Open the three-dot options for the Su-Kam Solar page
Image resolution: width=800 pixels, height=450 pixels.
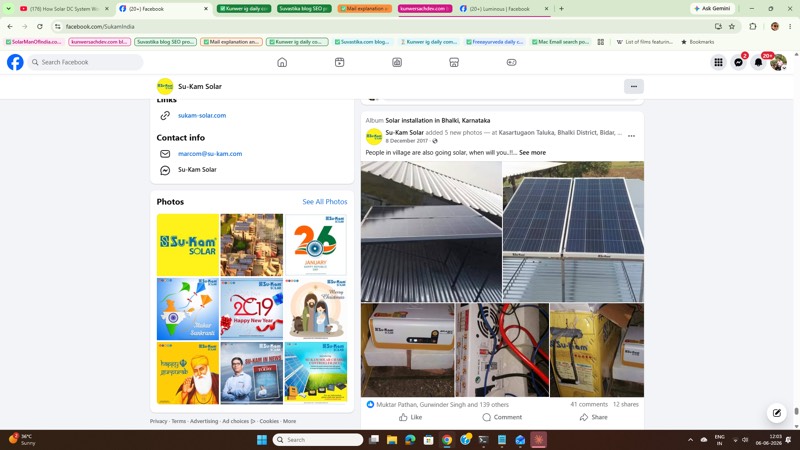[634, 86]
